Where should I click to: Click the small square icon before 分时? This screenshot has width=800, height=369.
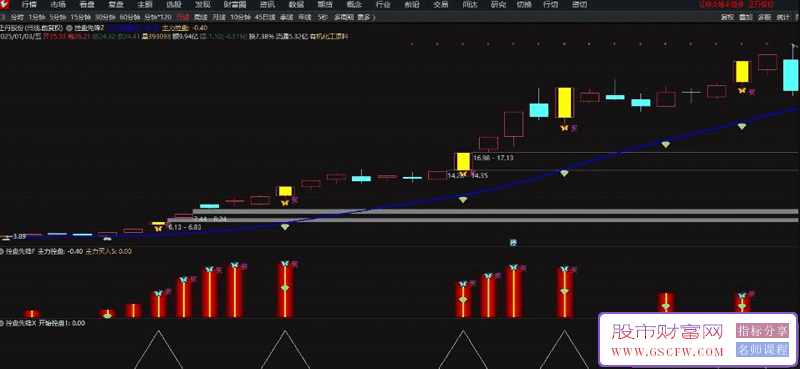[x=3, y=17]
